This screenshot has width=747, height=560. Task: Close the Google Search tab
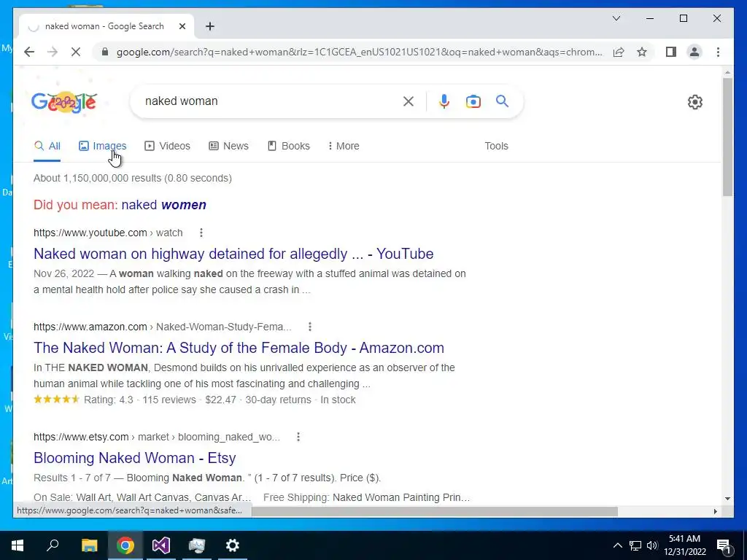(182, 26)
